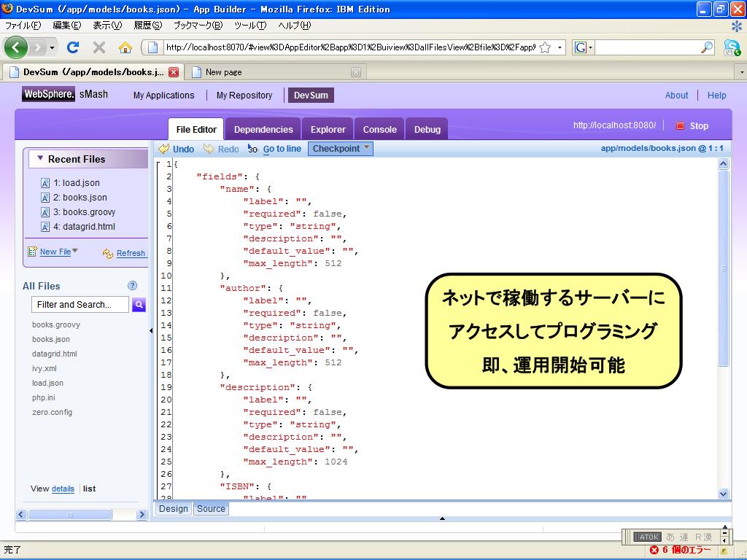
Task: Click the Skype icon in the toolbar
Action: point(732,47)
